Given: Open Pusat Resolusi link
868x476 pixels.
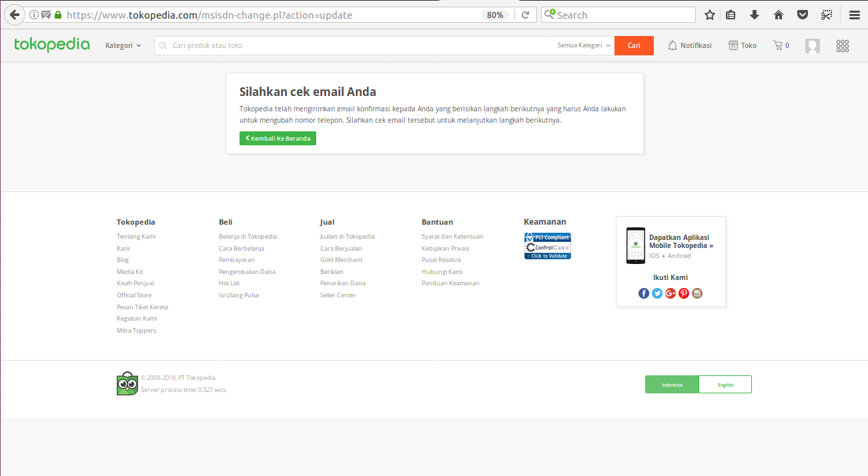Looking at the screenshot, I should 442,260.
